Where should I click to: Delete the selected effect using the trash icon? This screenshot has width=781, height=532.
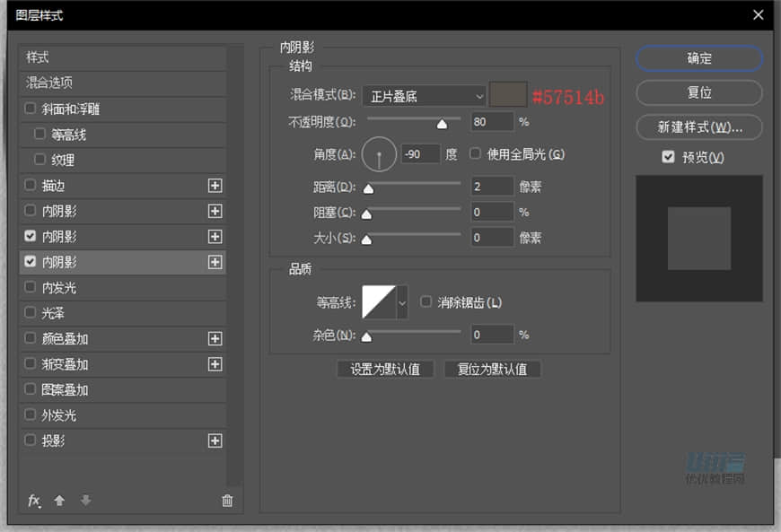coord(227,501)
